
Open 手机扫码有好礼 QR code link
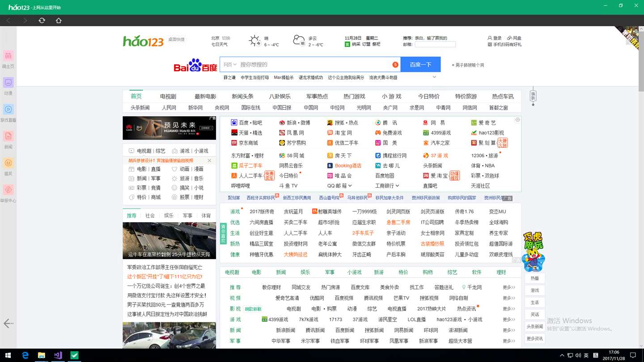coord(504,44)
